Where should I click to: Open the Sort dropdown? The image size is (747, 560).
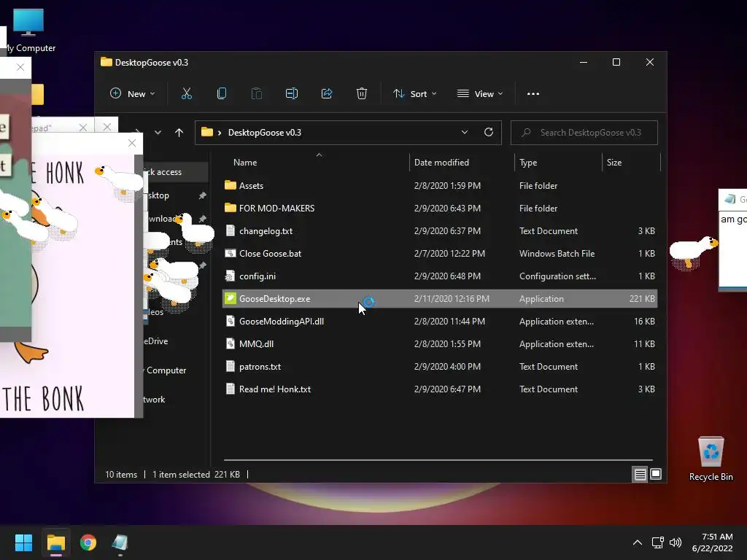pyautogui.click(x=414, y=94)
